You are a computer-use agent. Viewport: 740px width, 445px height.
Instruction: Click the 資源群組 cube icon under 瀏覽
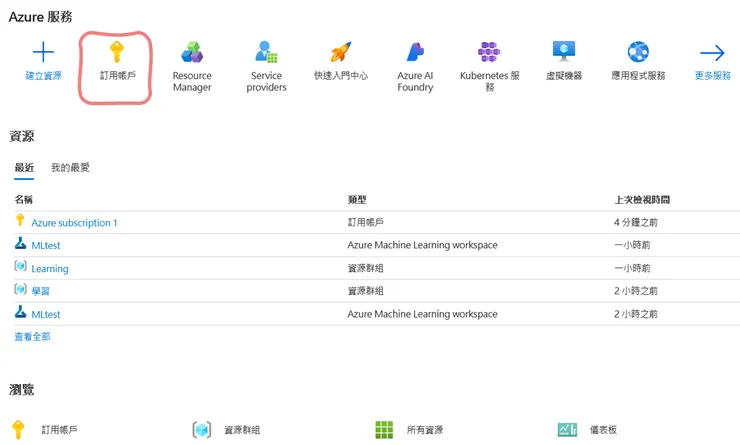click(202, 430)
